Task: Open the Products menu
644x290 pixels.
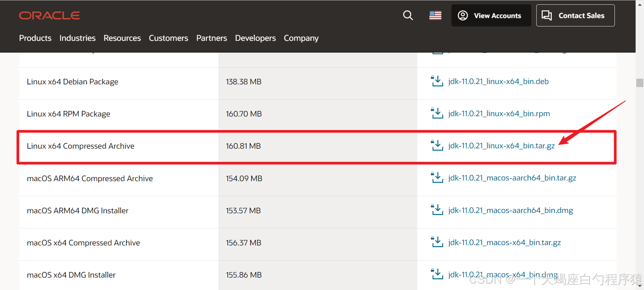Action: pyautogui.click(x=35, y=38)
